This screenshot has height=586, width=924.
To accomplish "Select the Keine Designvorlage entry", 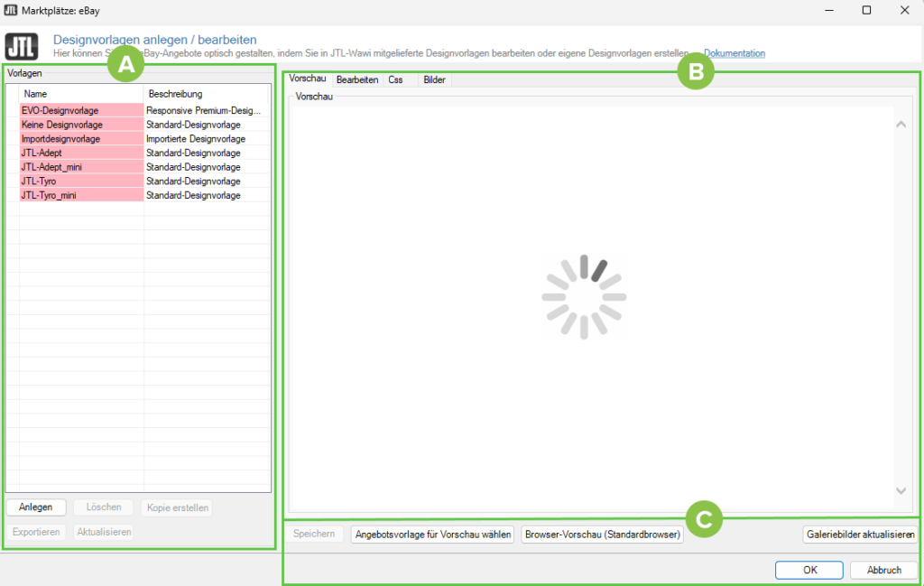I will 81,125.
